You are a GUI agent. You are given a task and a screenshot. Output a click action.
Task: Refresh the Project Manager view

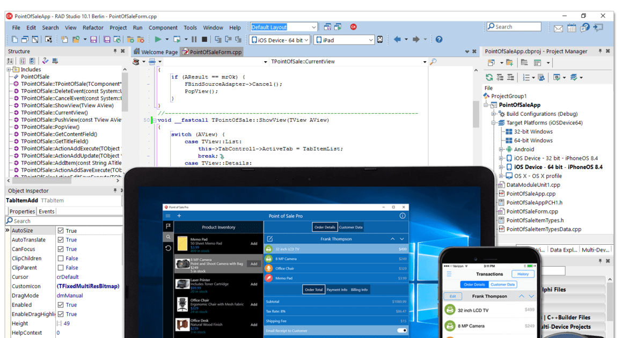[489, 77]
